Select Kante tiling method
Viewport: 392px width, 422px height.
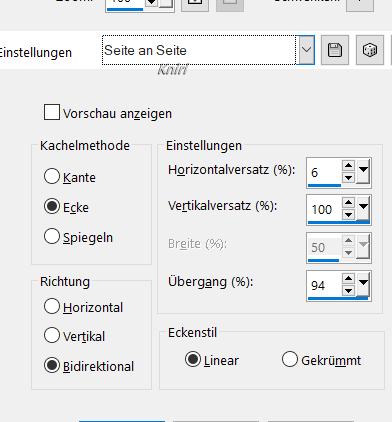pyautogui.click(x=52, y=176)
